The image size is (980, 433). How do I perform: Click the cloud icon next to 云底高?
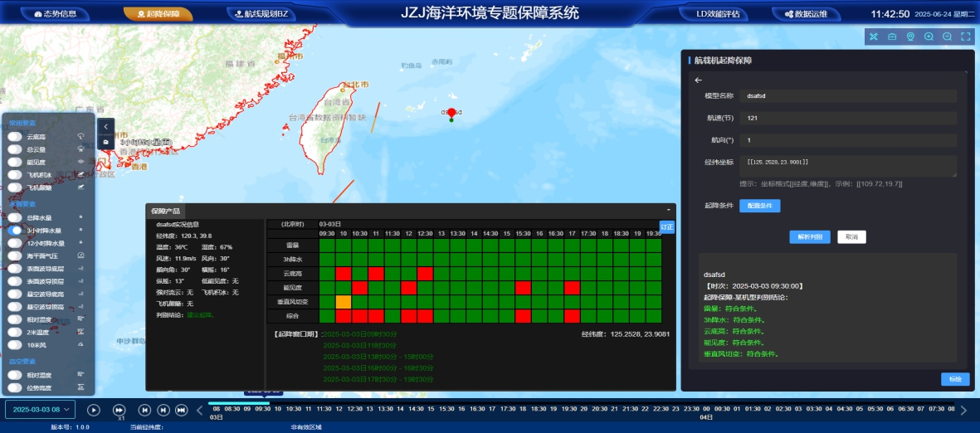pos(80,136)
